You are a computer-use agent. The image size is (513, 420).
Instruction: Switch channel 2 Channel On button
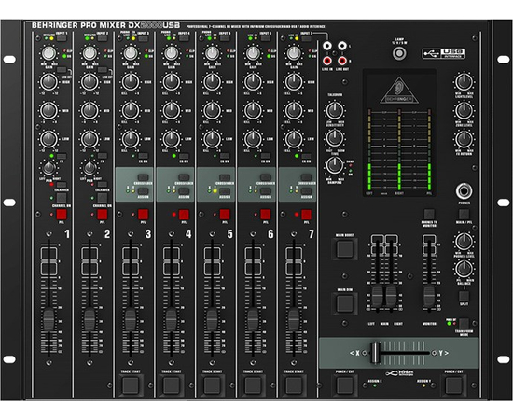(x=102, y=198)
